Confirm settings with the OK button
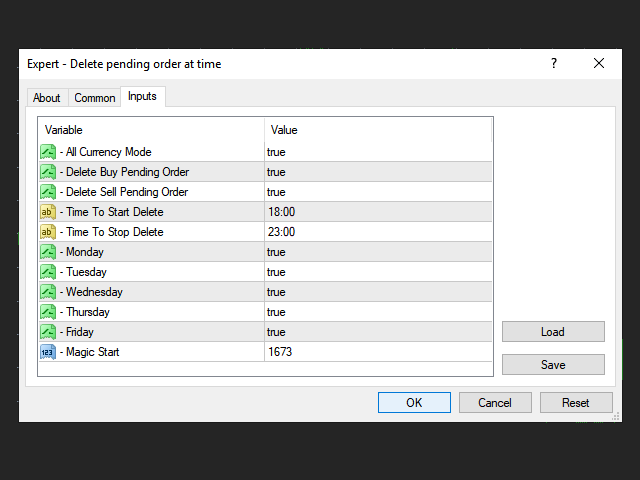This screenshot has height=480, width=640. coord(414,403)
